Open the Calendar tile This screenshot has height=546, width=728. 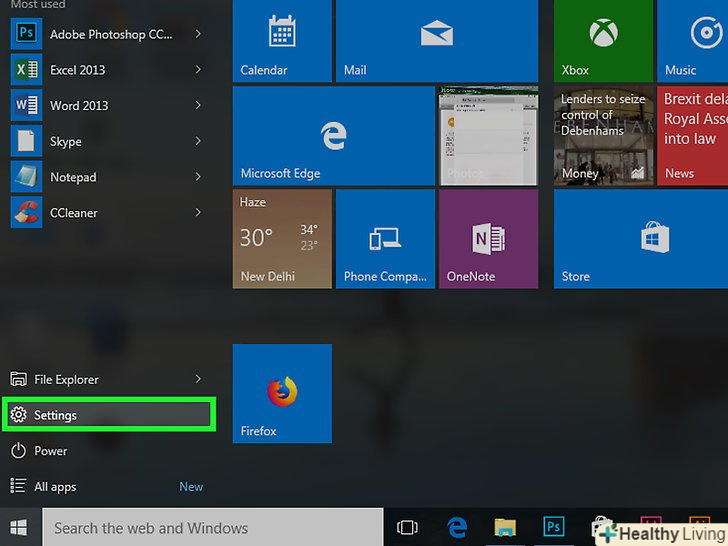(x=282, y=40)
